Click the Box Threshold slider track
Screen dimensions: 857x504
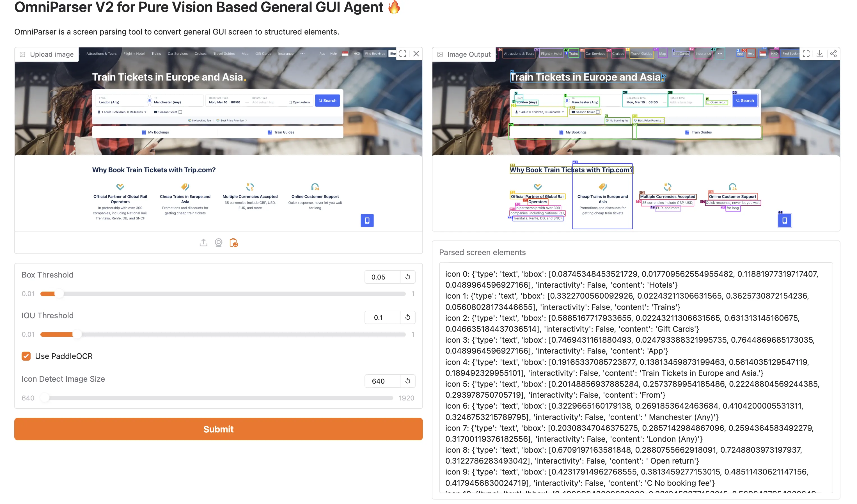point(223,294)
